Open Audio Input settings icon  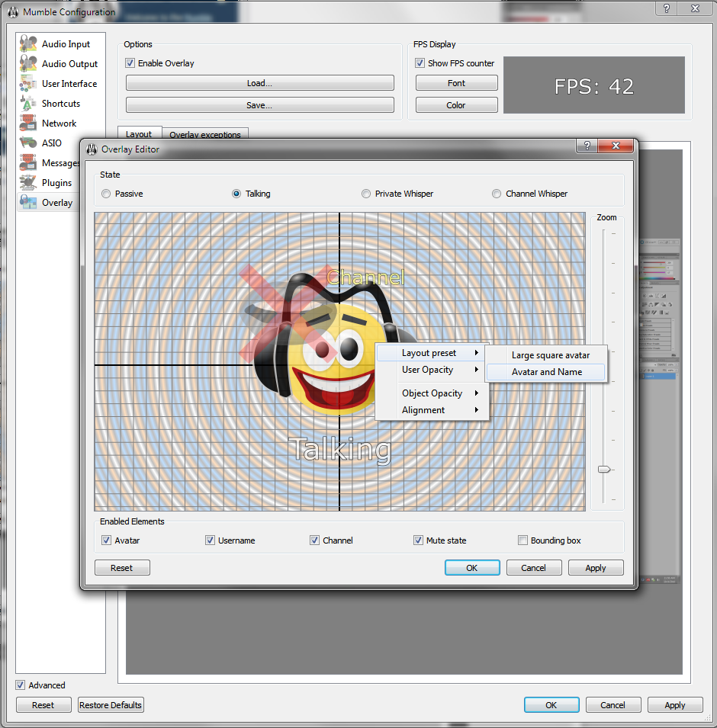pyautogui.click(x=28, y=43)
